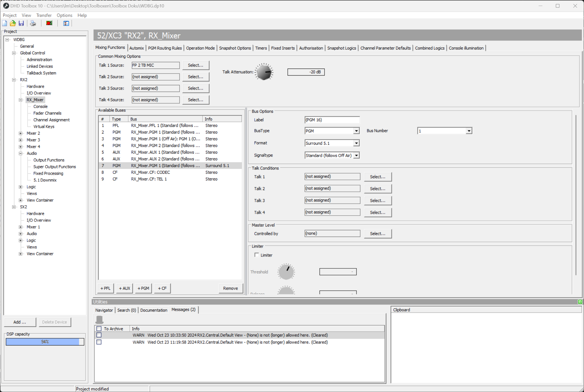584x392 pixels.
Task: Click the red transfer-to-device circuit board icon
Action: [x=49, y=23]
